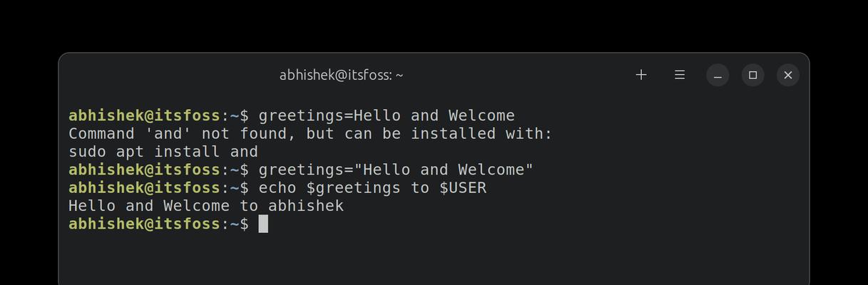Screen dimensions: 868x285
Task: Close the terminal window
Action: [x=788, y=75]
